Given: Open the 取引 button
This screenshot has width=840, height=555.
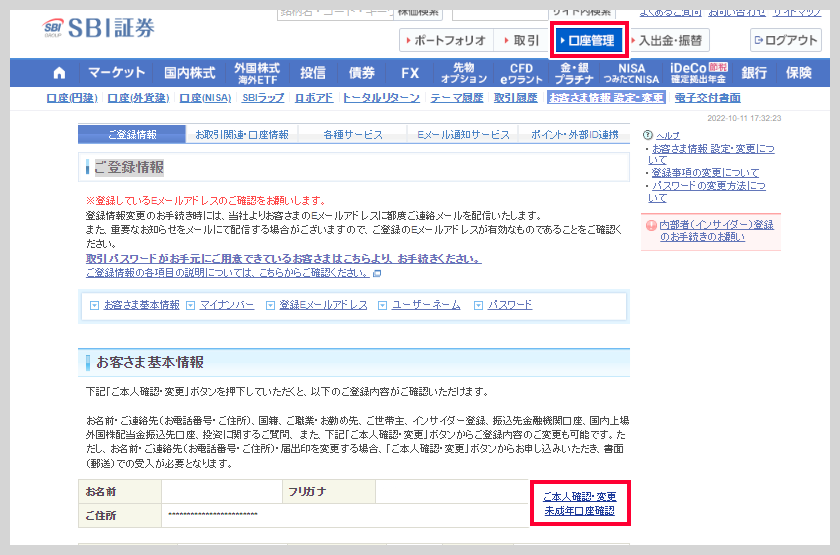Looking at the screenshot, I should coord(522,40).
